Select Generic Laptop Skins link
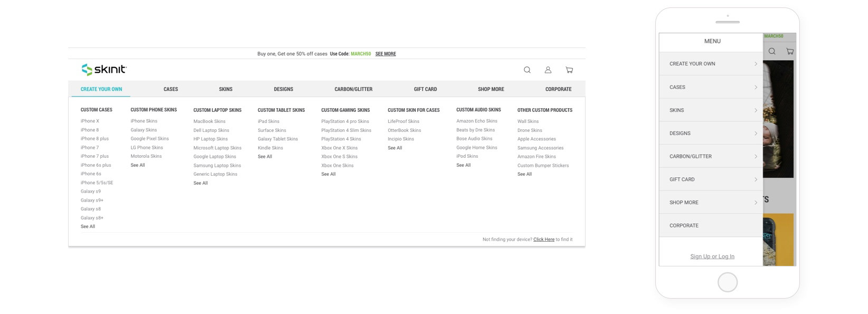This screenshot has height=314, width=868. tap(215, 174)
